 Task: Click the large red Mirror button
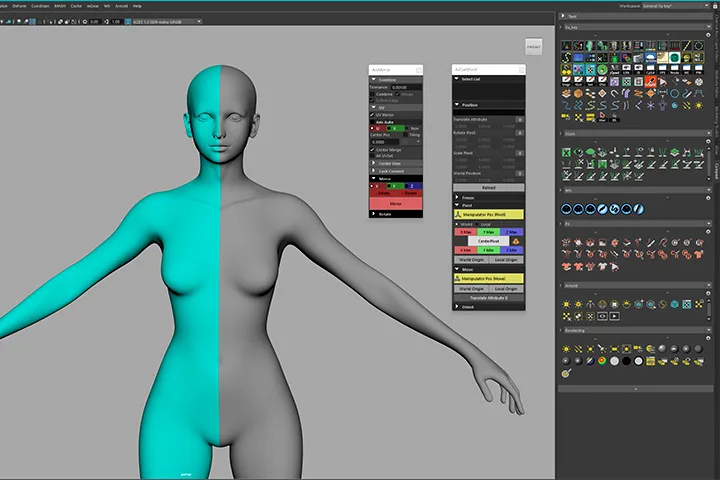[x=396, y=203]
